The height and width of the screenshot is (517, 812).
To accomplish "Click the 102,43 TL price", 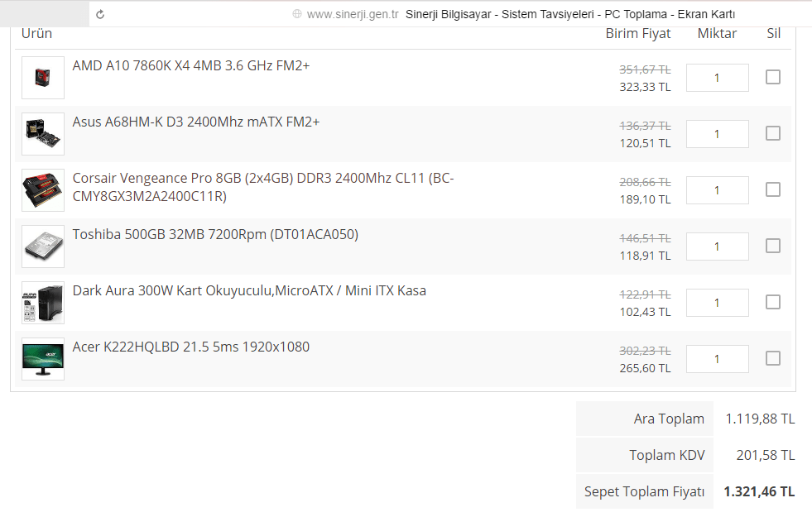I will (646, 312).
